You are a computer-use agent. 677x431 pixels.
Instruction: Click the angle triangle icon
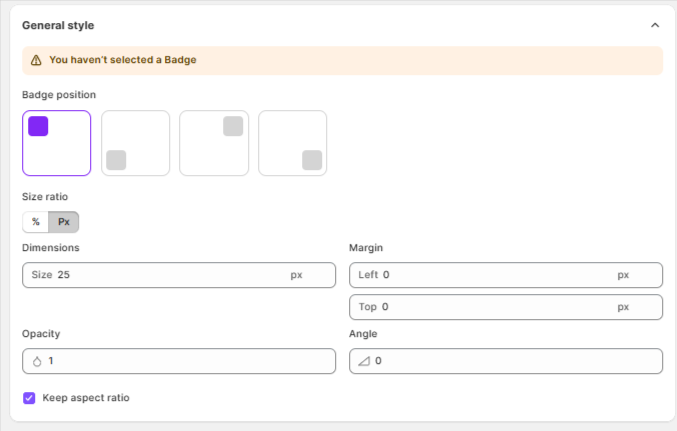(364, 361)
